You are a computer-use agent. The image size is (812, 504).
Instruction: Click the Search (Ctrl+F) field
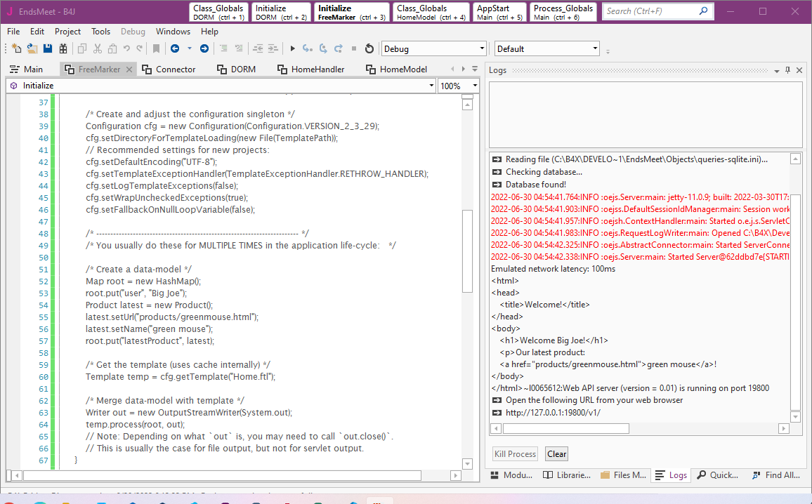pyautogui.click(x=657, y=11)
